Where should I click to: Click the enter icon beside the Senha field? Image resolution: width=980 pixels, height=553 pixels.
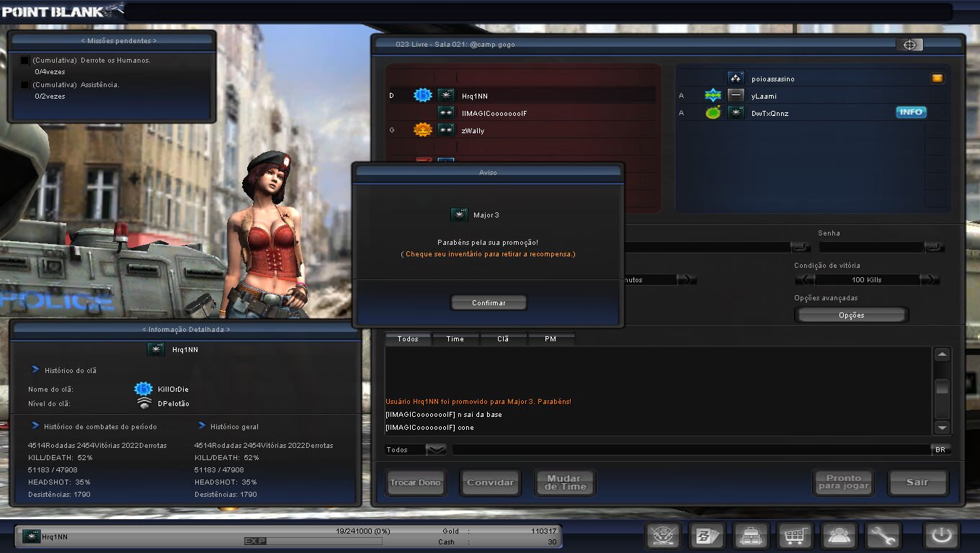(x=934, y=247)
